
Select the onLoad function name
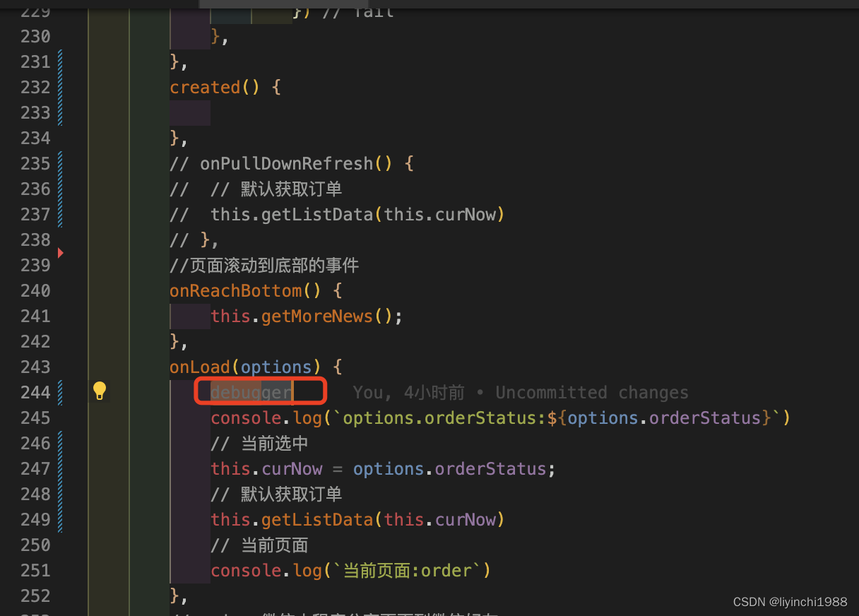tap(199, 367)
